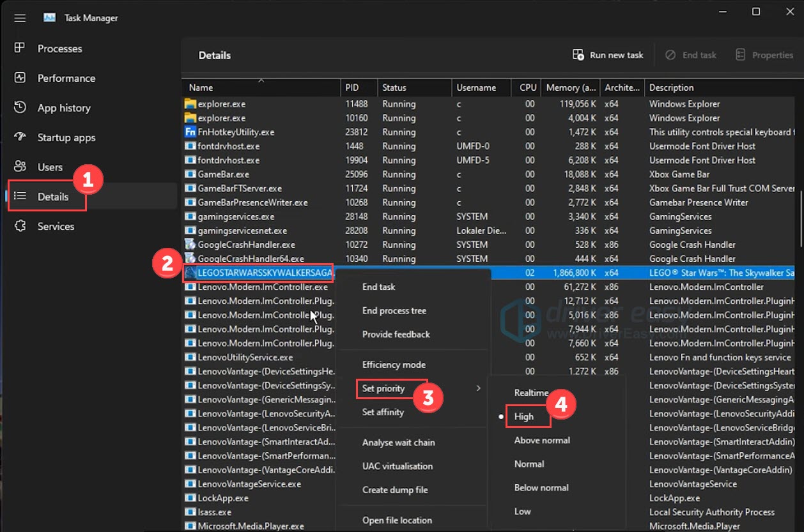Select Above normal priority
Screen dimensions: 804x532
click(x=542, y=440)
